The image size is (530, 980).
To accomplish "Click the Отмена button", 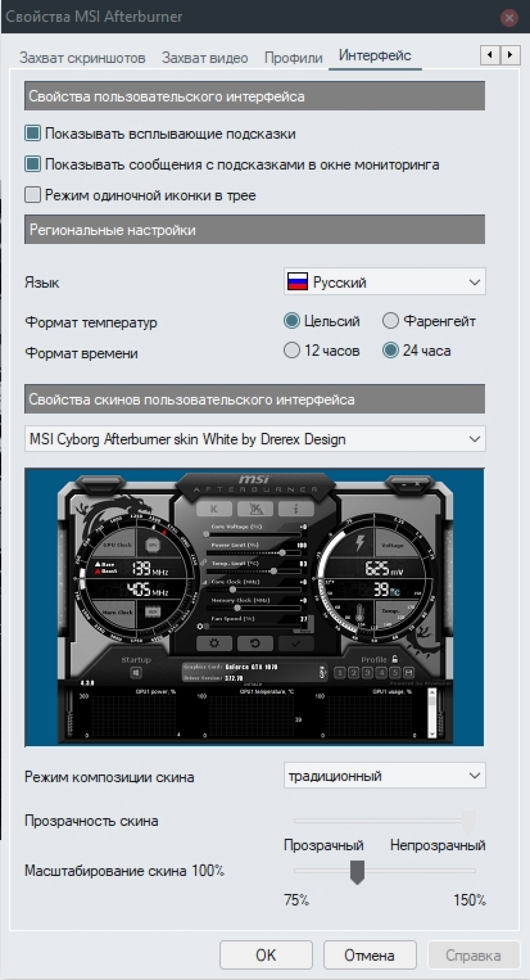I will click(370, 955).
